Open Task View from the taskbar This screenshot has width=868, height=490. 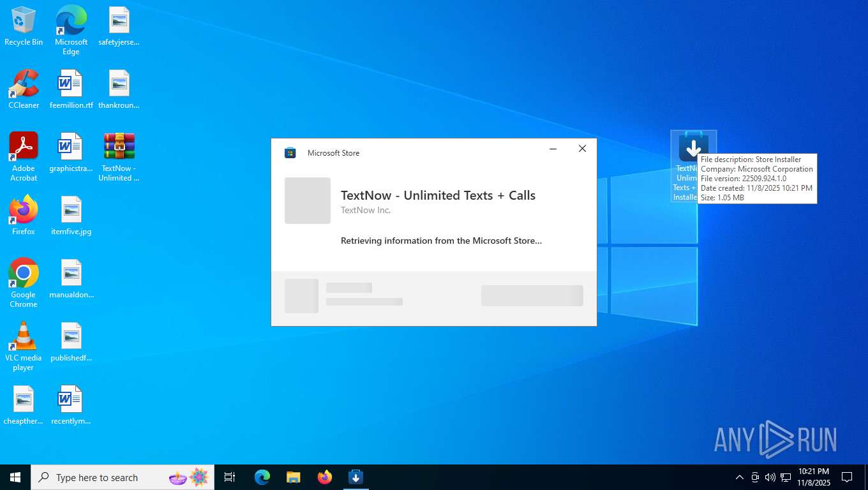230,477
